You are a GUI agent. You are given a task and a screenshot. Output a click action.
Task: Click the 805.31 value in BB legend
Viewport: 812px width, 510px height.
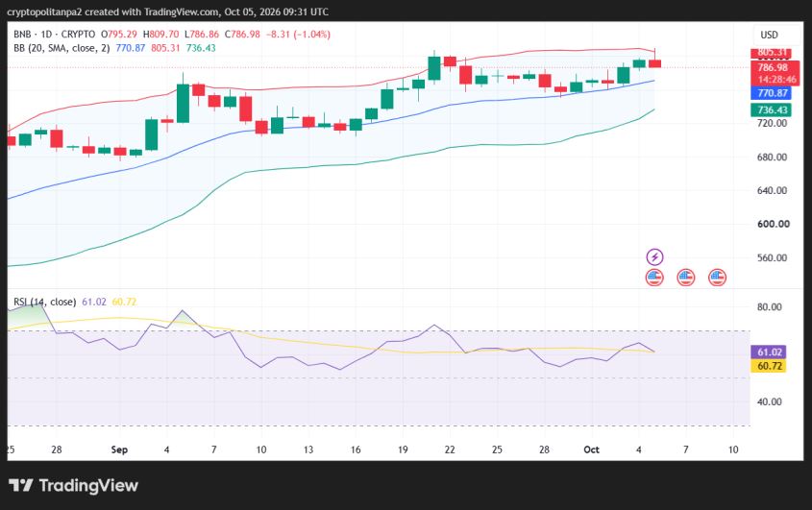(x=165, y=48)
